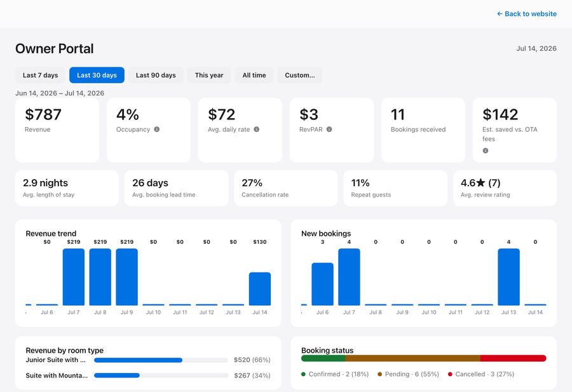
Task: Select the Last 7 days tab
Action: (40, 75)
